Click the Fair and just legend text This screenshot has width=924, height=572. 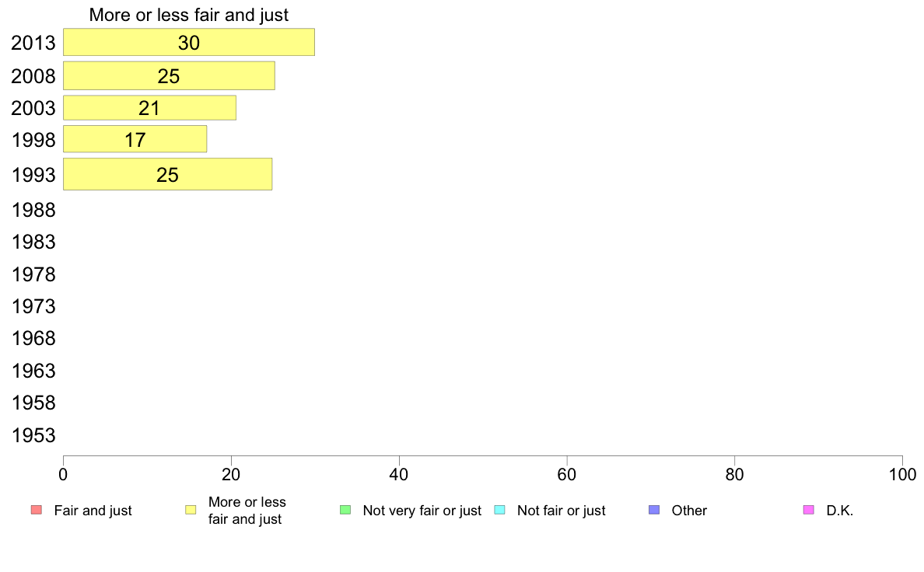93,511
